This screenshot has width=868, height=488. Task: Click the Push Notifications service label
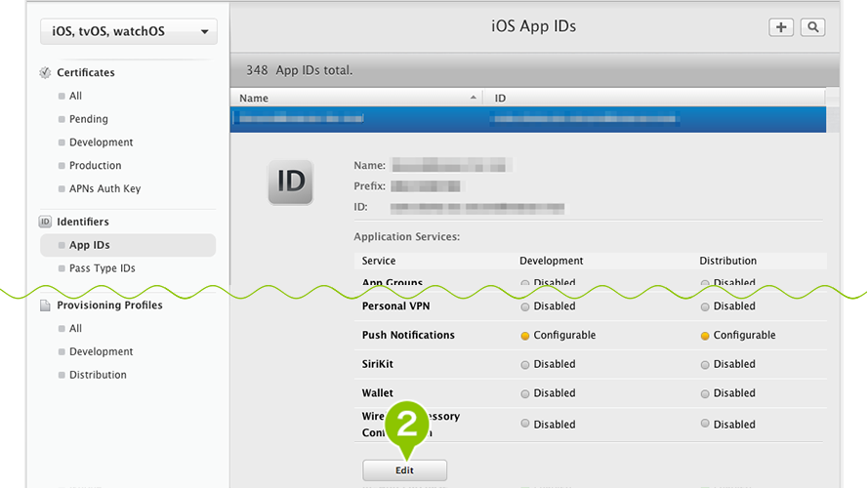click(x=408, y=336)
